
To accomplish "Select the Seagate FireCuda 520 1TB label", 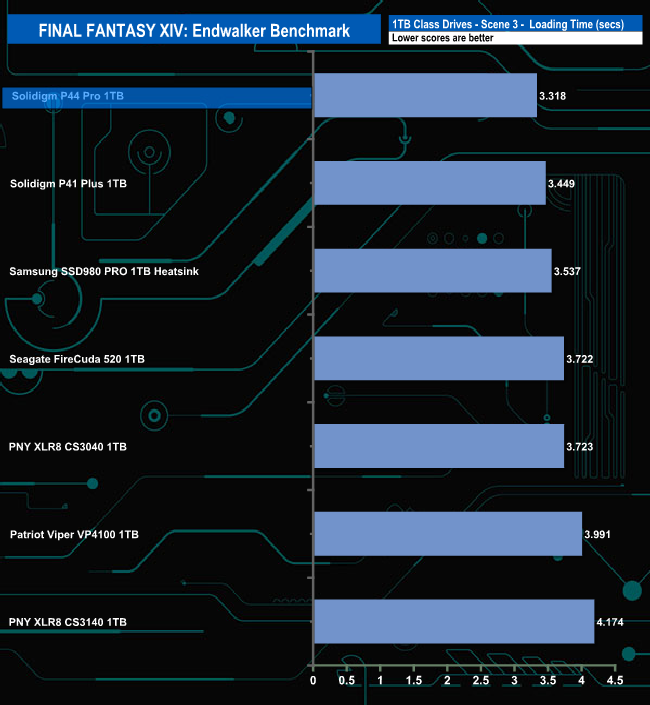I will (77, 359).
